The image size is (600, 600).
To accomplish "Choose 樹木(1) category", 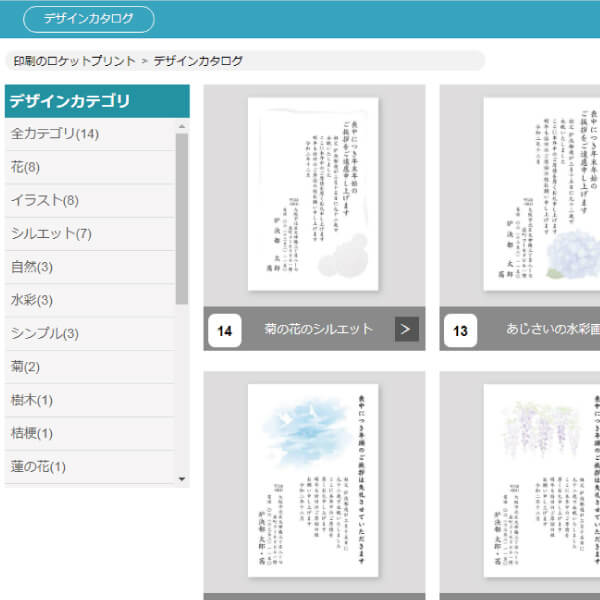I will pos(90,401).
